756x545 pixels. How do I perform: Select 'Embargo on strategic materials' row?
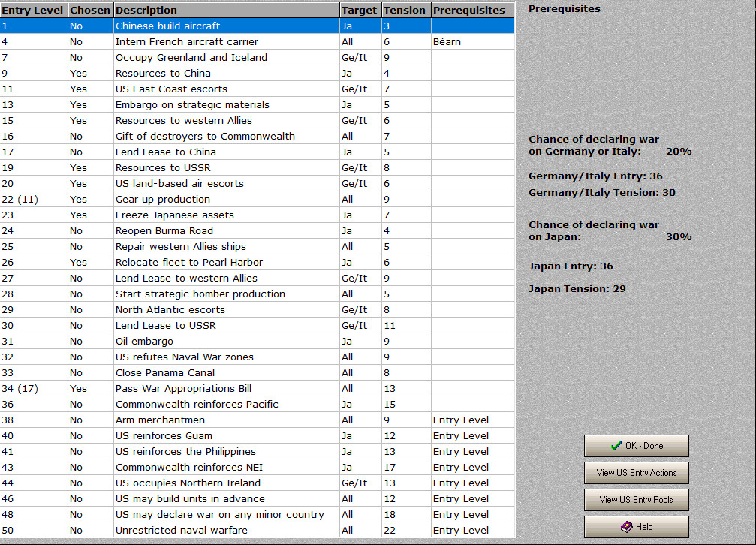tap(257, 104)
